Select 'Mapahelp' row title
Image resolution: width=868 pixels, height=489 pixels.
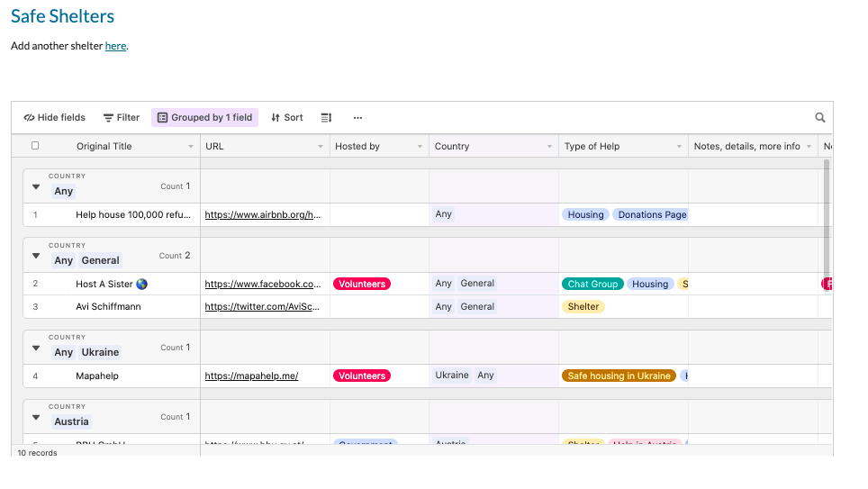[97, 376]
